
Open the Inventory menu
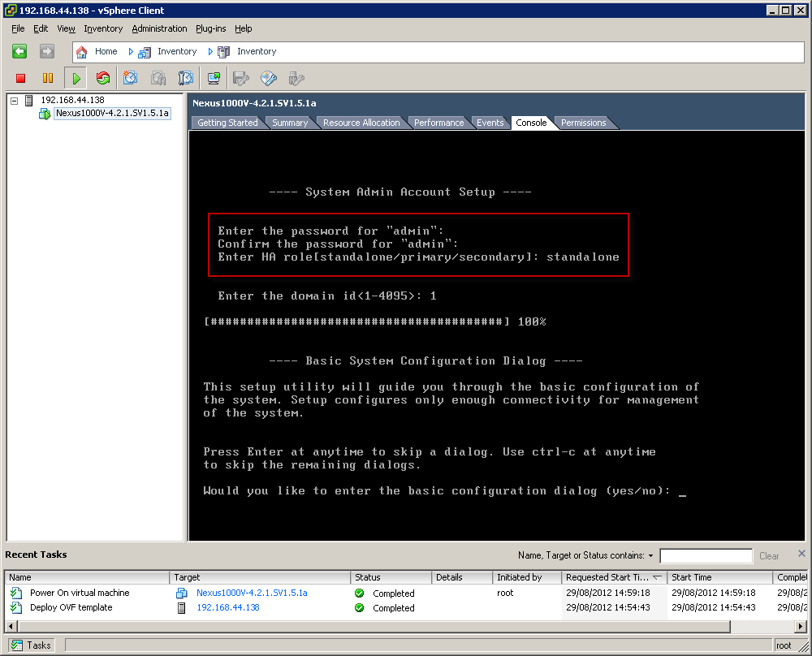(103, 28)
